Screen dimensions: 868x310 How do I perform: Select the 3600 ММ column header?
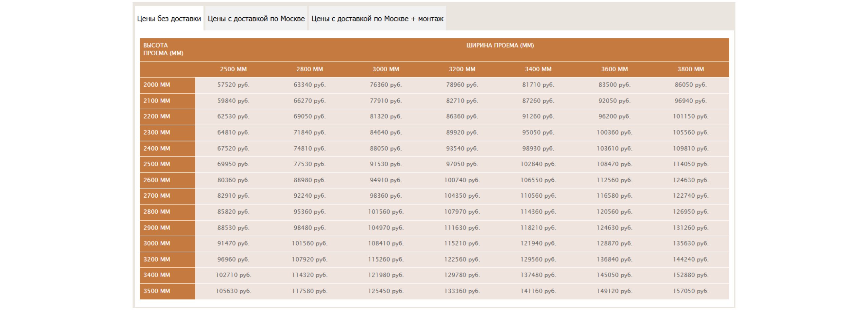tap(614, 69)
